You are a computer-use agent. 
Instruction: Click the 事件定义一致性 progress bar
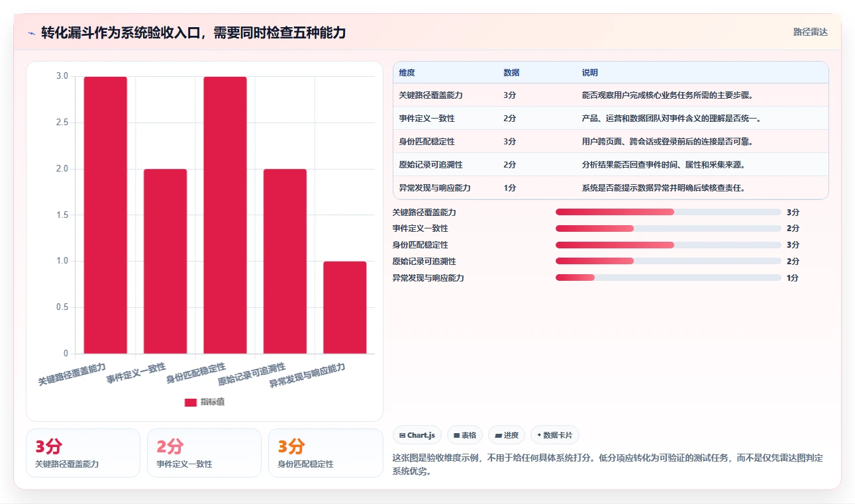tap(668, 228)
